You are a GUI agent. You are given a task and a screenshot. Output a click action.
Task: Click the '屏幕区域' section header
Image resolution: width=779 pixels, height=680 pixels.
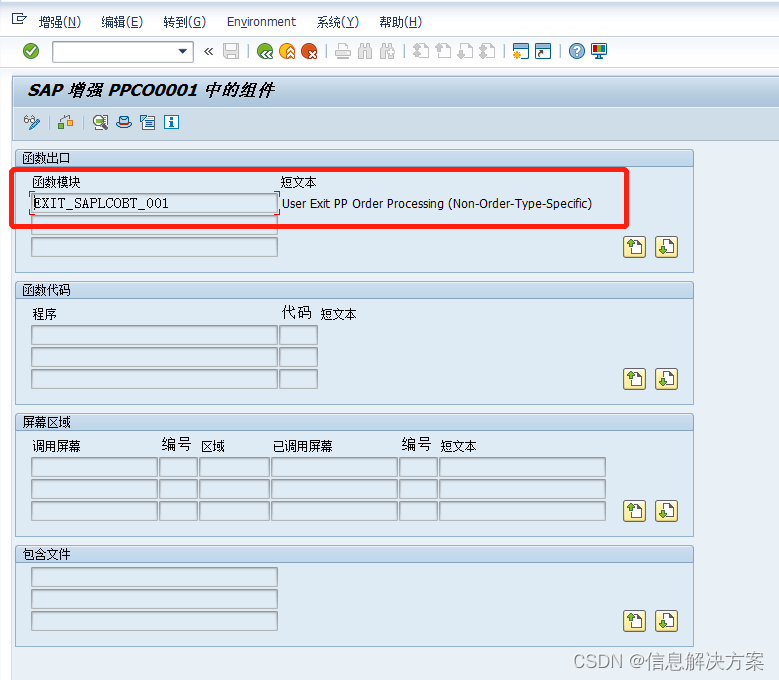[x=46, y=422]
